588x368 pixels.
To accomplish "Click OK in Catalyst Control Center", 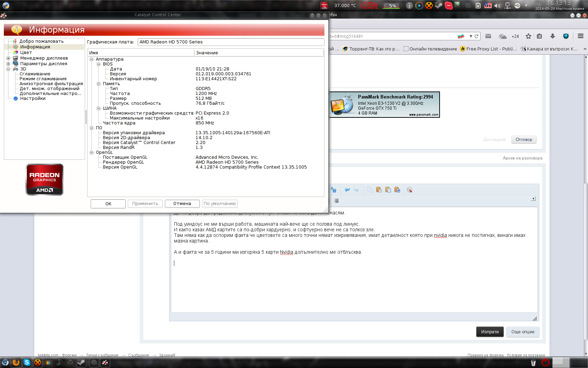I will (108, 204).
